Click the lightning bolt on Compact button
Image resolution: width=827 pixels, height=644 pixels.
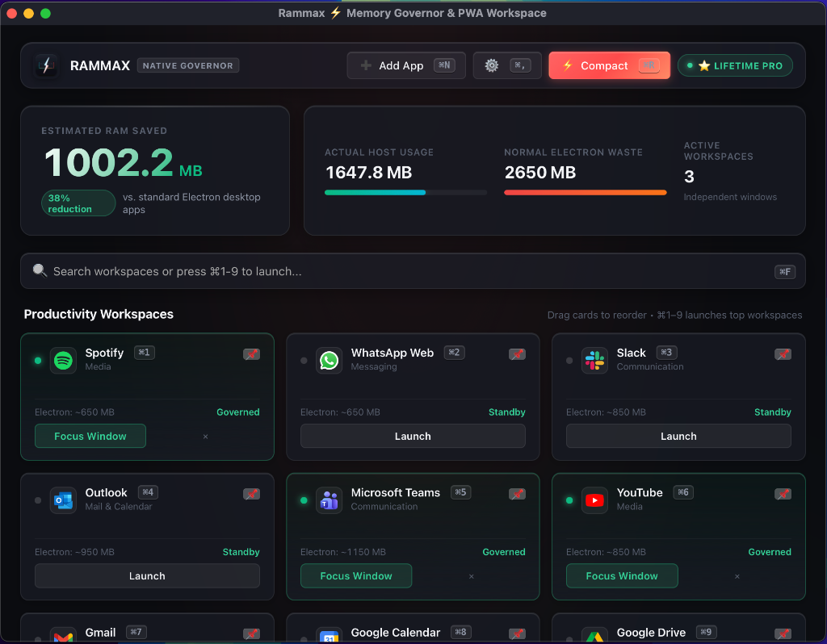tap(568, 65)
